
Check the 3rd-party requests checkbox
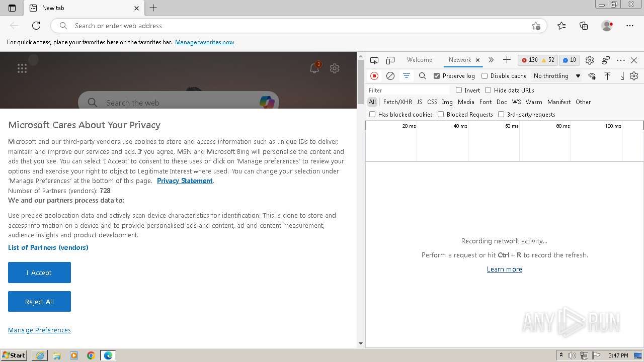click(x=501, y=115)
